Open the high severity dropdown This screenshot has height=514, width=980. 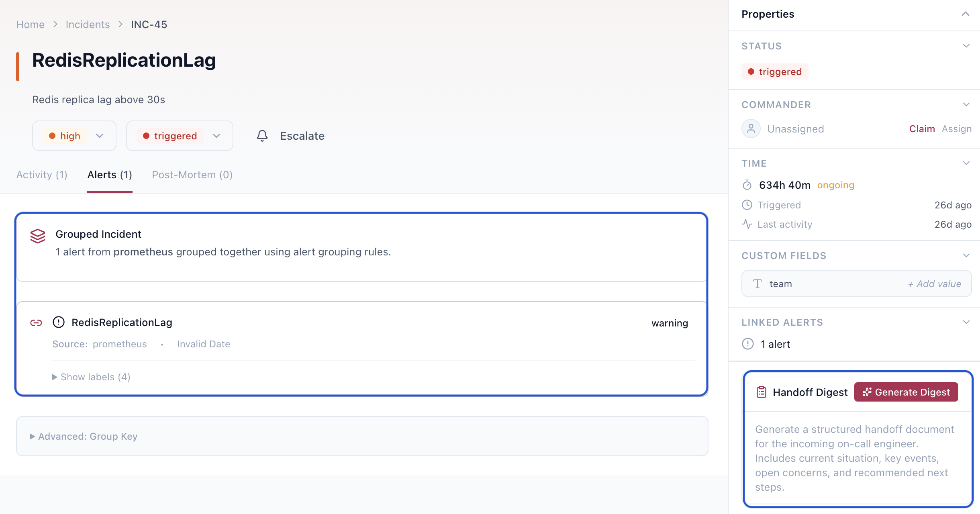74,136
